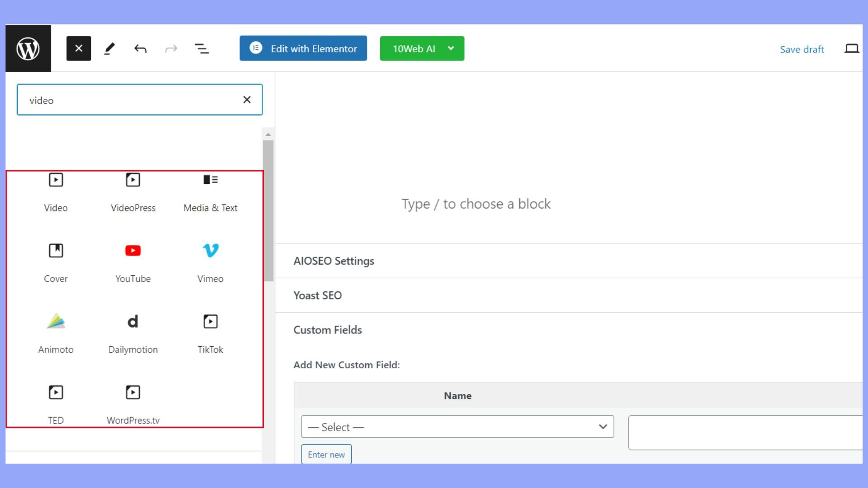Open the custom field name Select dropdown
This screenshot has height=488, width=868.
pos(457,427)
